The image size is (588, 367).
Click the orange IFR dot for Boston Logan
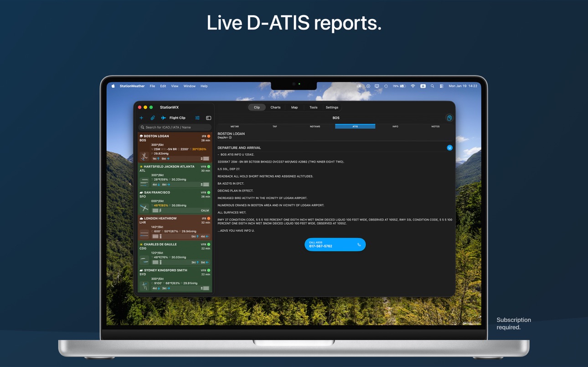[209, 136]
